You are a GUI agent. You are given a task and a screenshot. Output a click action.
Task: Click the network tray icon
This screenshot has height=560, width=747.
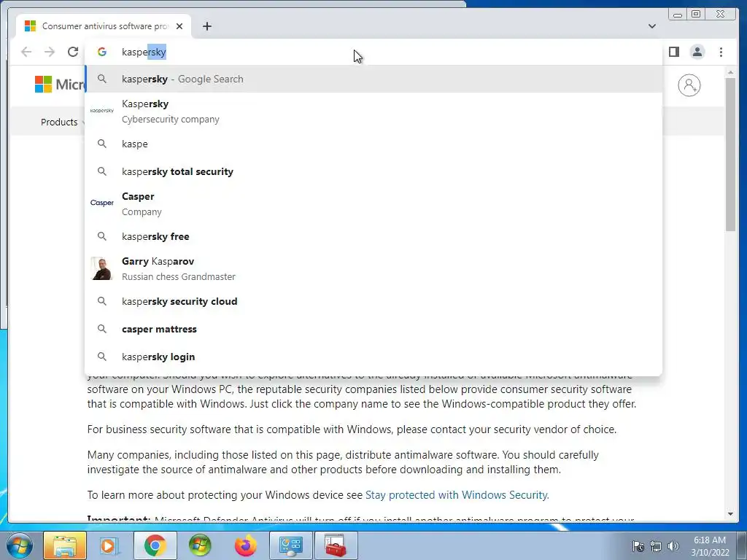[656, 546]
